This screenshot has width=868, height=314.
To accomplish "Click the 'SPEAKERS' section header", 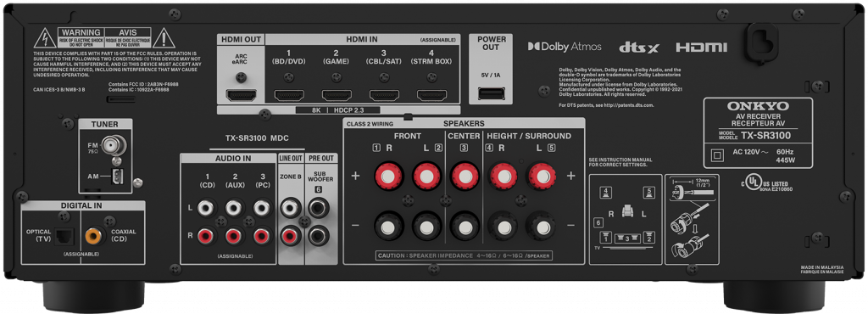I will point(464,124).
